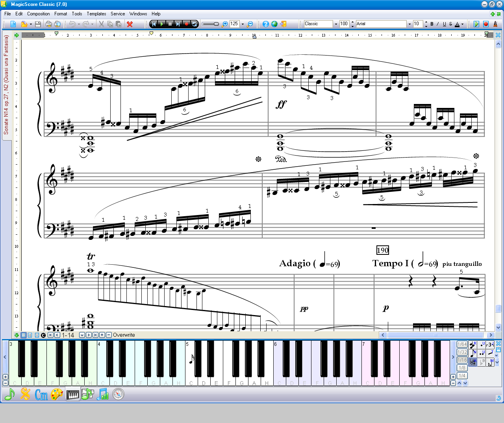Select the 1/64 note duration
The width and height of the screenshot is (504, 423).
coord(462,344)
